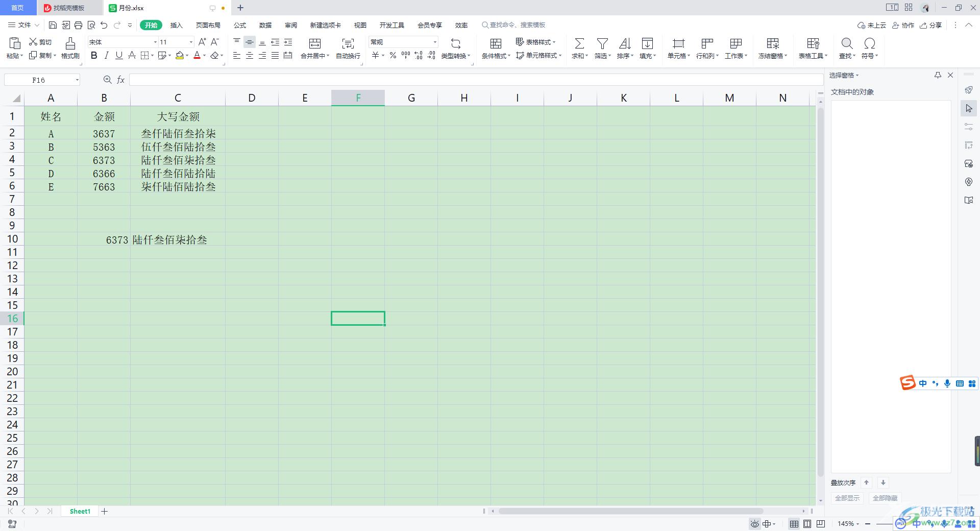This screenshot has height=531, width=980.
Task: Click the Format Painter (格式刷) icon
Action: (x=70, y=48)
